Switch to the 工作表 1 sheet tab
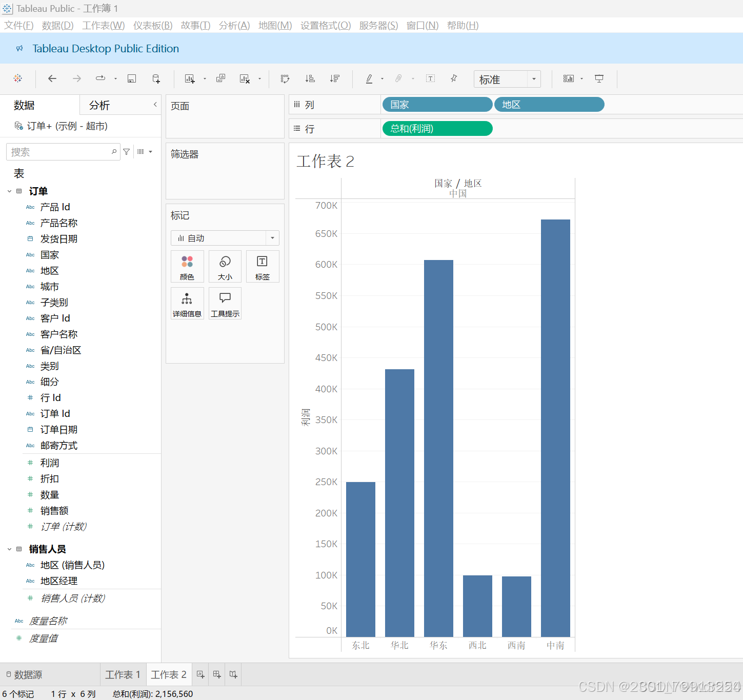Viewport: 743px width, 700px height. (123, 674)
